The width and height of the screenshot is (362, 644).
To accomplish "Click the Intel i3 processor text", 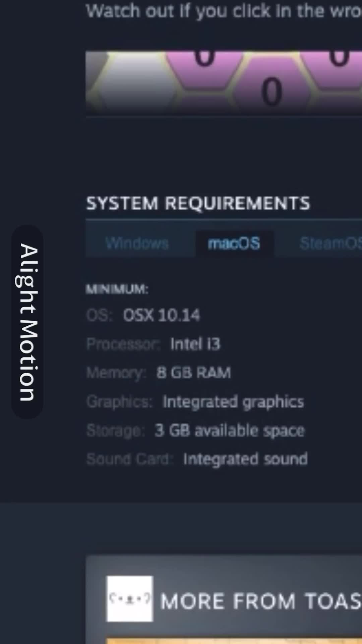I will coord(195,344).
